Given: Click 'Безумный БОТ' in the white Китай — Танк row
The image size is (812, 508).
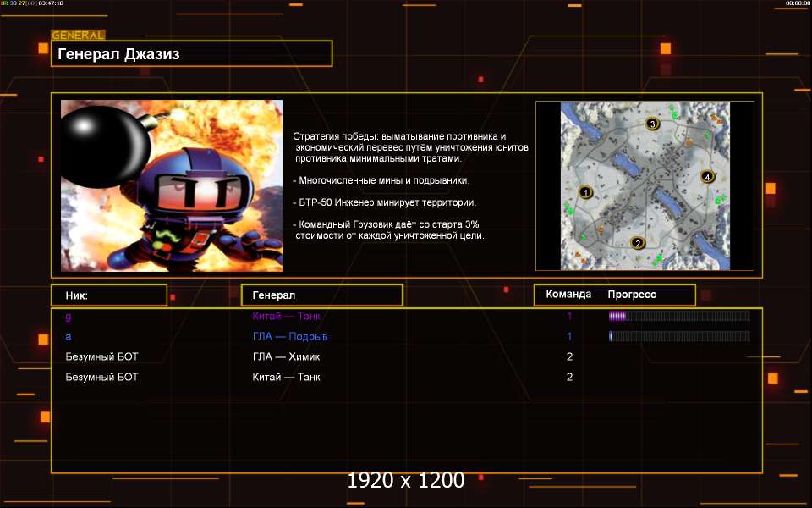Looking at the screenshot, I should (102, 377).
